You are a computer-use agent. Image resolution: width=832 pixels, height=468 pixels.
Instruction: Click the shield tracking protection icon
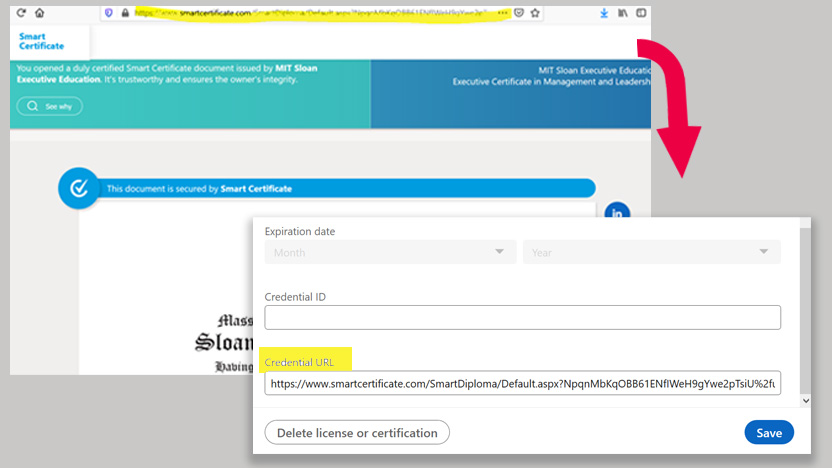pos(109,13)
